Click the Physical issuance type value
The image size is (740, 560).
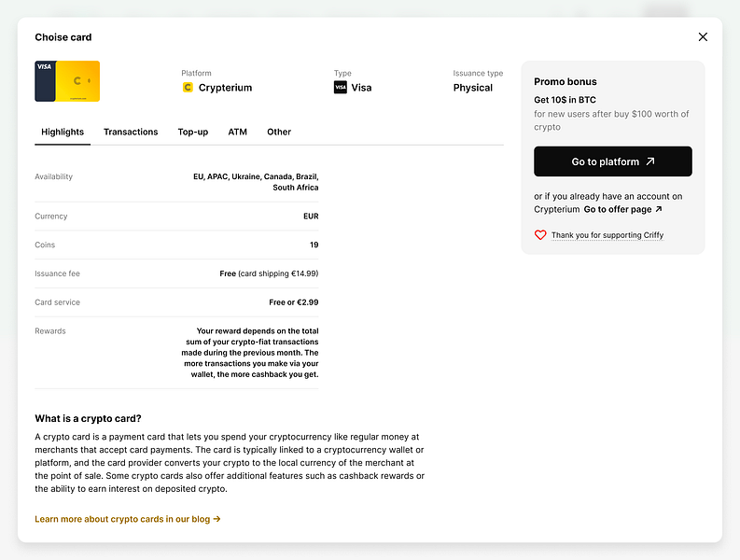pyautogui.click(x=473, y=88)
